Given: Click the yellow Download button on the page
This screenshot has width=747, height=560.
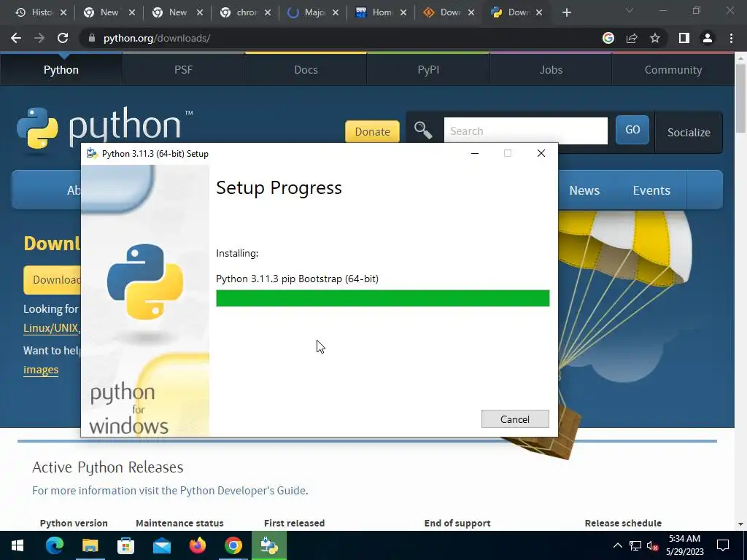Looking at the screenshot, I should tap(53, 279).
